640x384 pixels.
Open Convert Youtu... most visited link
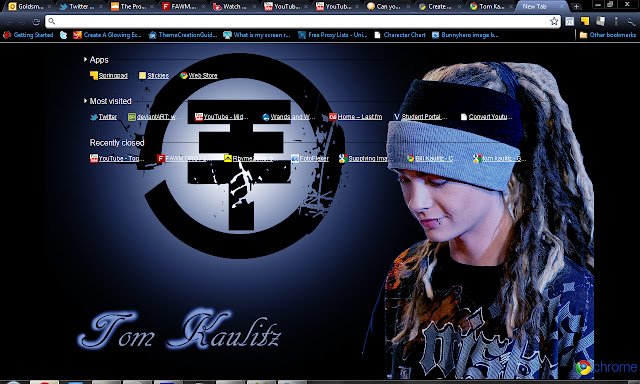(487, 117)
